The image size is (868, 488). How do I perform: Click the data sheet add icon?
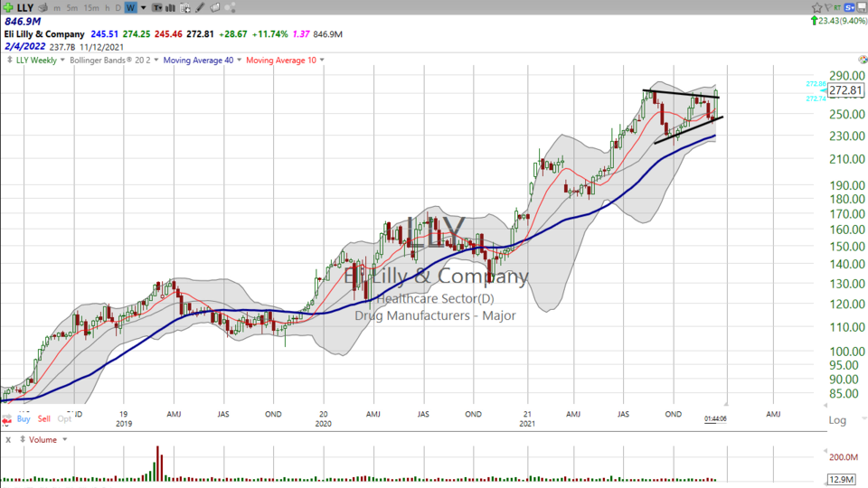(185, 8)
